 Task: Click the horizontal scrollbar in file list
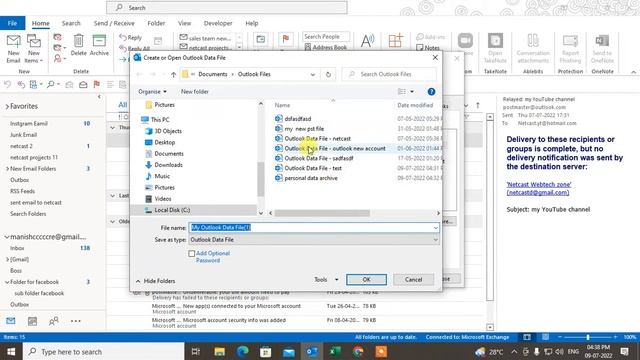pos(322,213)
